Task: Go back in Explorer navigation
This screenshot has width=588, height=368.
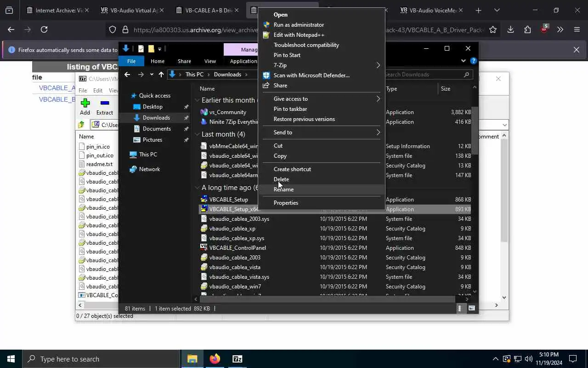Action: [x=127, y=75]
